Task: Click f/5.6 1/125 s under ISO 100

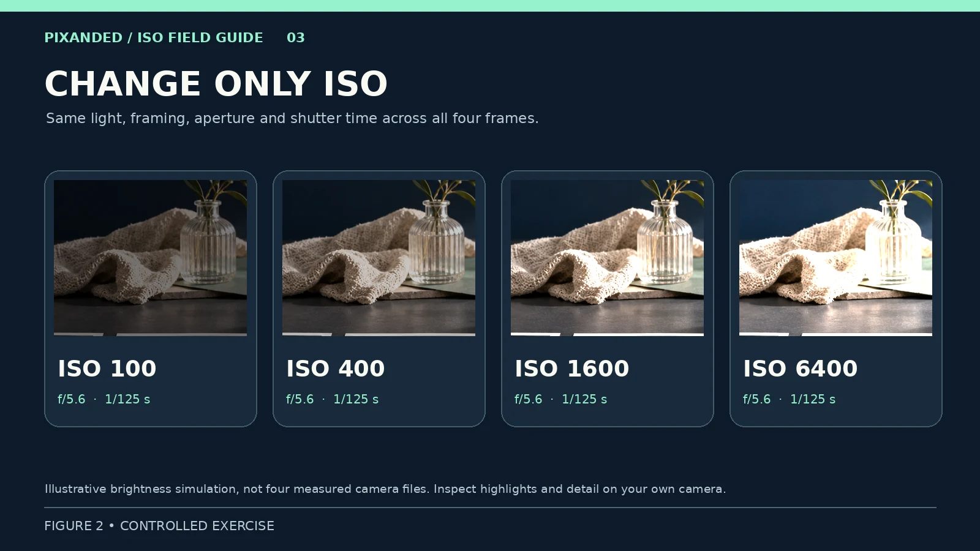Action: click(104, 399)
